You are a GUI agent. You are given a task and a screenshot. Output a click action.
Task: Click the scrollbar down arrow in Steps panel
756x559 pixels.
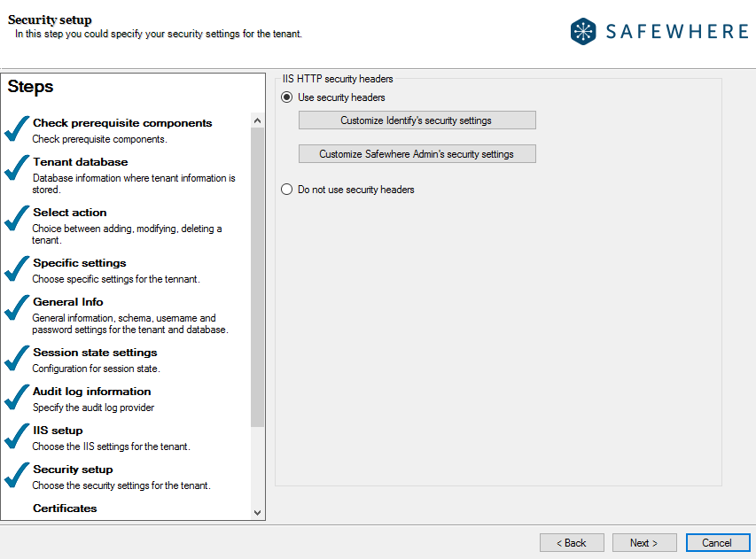(x=257, y=512)
